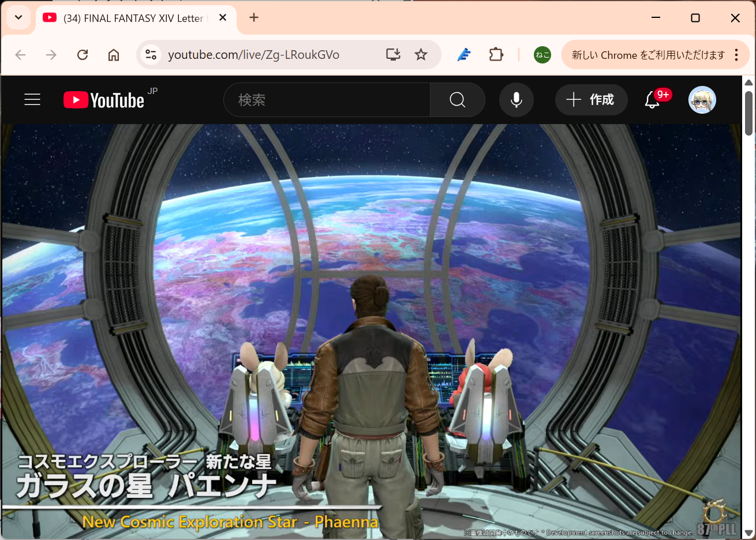
Task: Go back to the previous page
Action: (21, 55)
